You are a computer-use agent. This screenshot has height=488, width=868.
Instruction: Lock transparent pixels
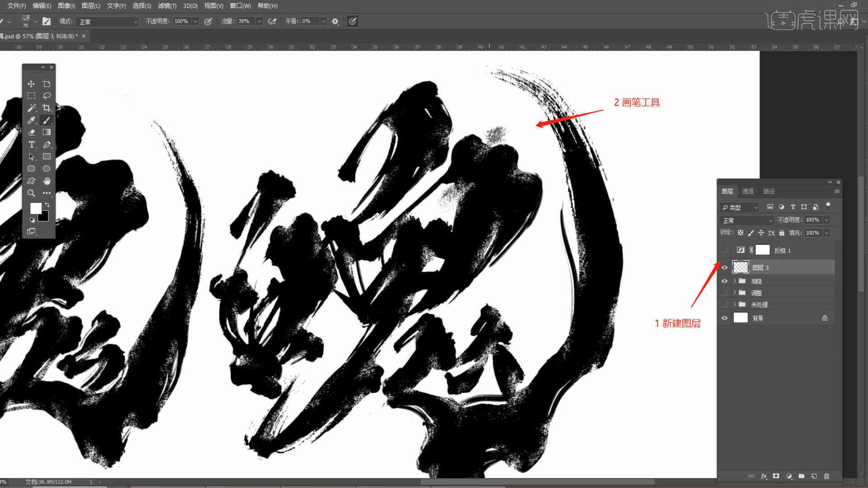741,233
